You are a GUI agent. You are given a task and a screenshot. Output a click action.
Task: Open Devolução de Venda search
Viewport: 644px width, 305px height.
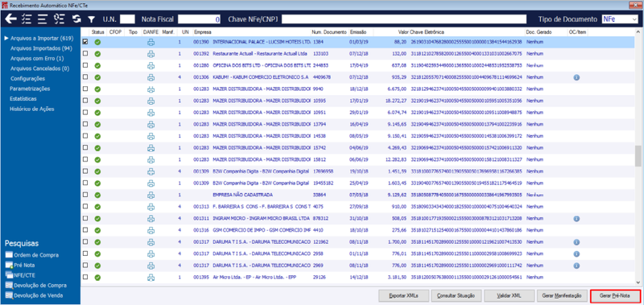(34, 295)
